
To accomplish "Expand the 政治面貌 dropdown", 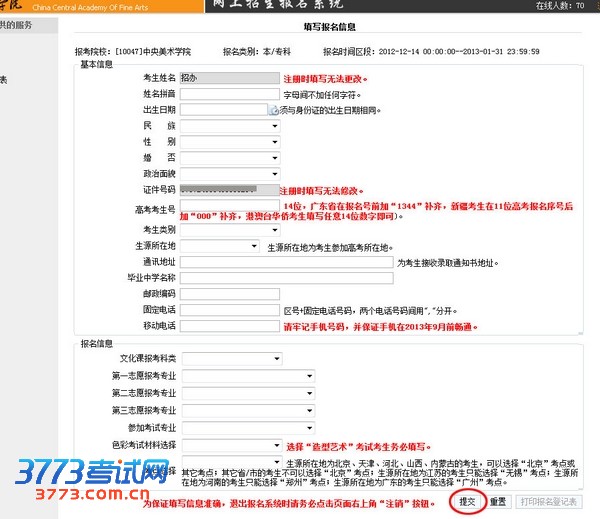I will point(229,174).
